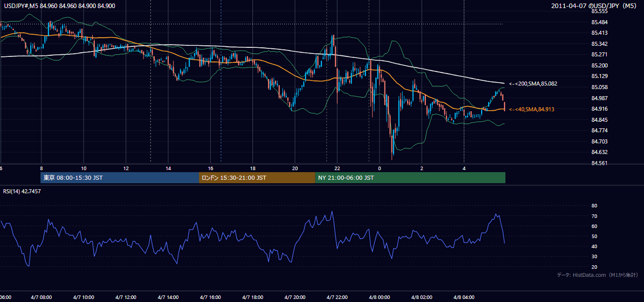Click price axis value 85.200

point(599,65)
